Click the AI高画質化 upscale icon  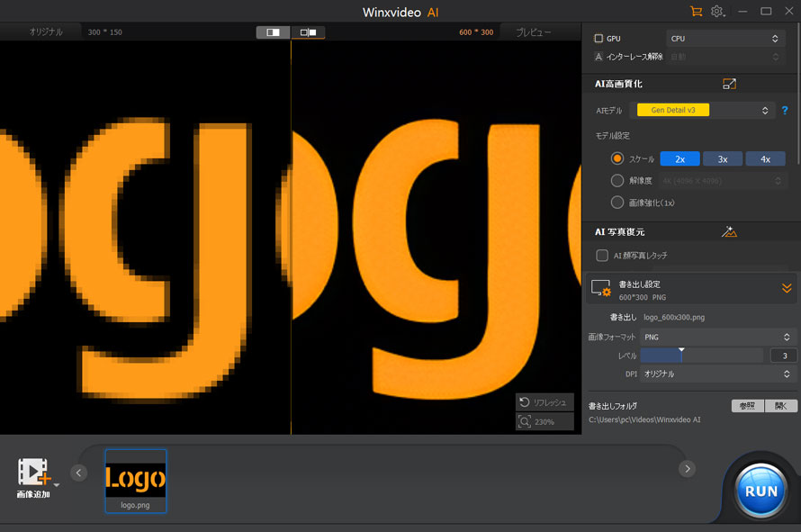730,84
